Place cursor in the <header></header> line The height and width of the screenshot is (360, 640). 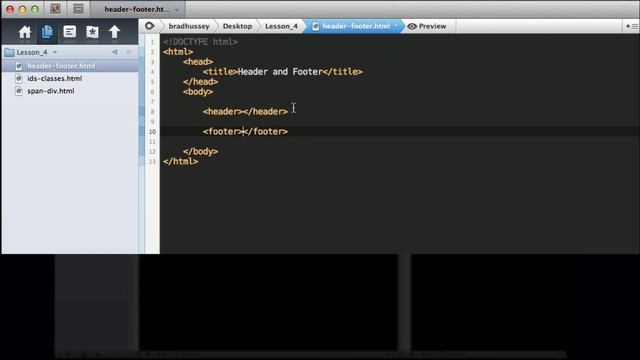[245, 111]
